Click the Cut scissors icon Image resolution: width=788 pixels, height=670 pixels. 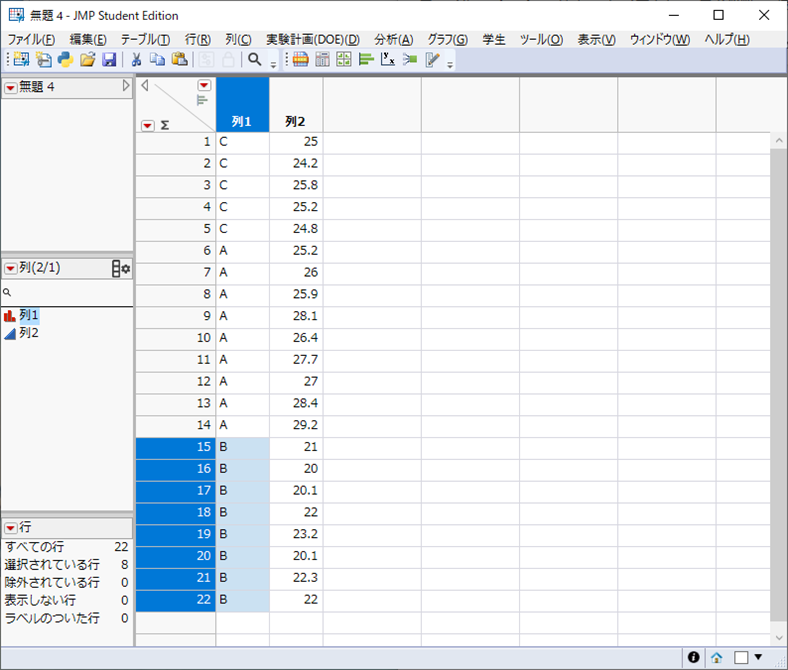click(136, 60)
